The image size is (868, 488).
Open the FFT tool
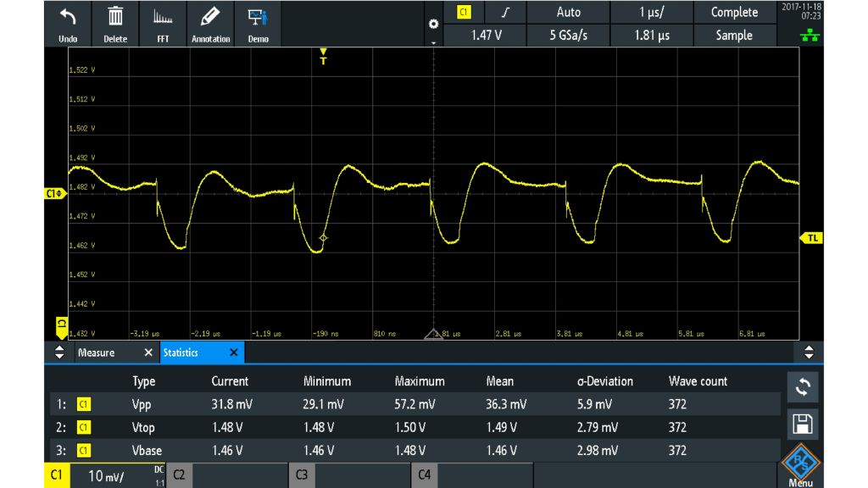[x=163, y=21]
